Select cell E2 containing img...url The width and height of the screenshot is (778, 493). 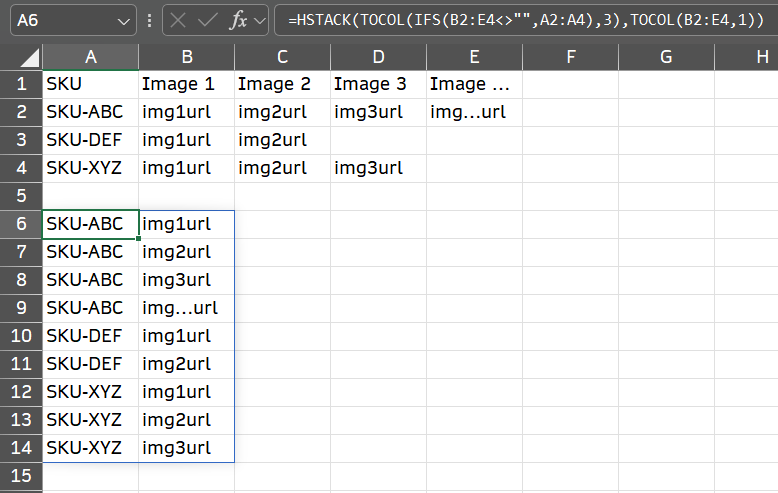click(x=474, y=112)
